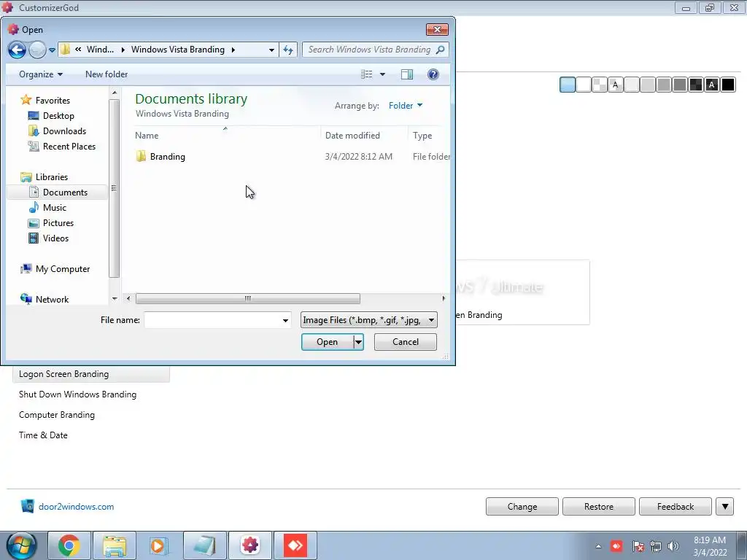This screenshot has width=747, height=560.
Task: Click the search magnifier icon
Action: pos(440,50)
